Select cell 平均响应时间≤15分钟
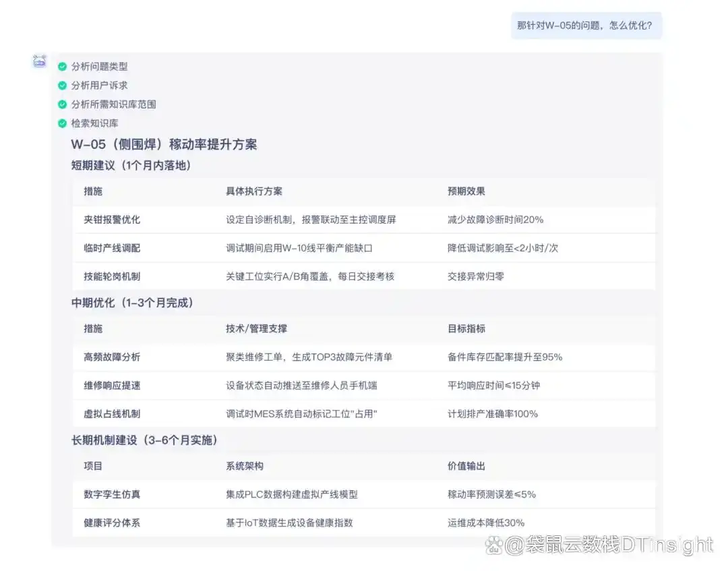The height and width of the screenshot is (571, 728). tap(493, 386)
